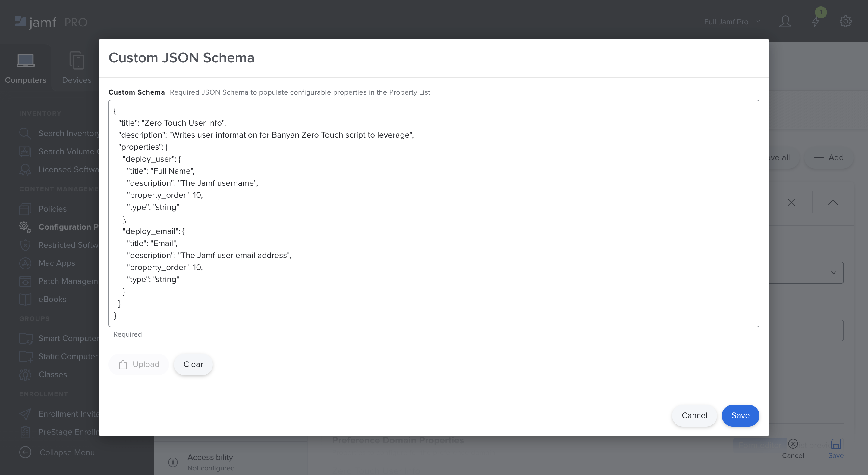
Task: Collapse the sidebar menu
Action: point(25,452)
